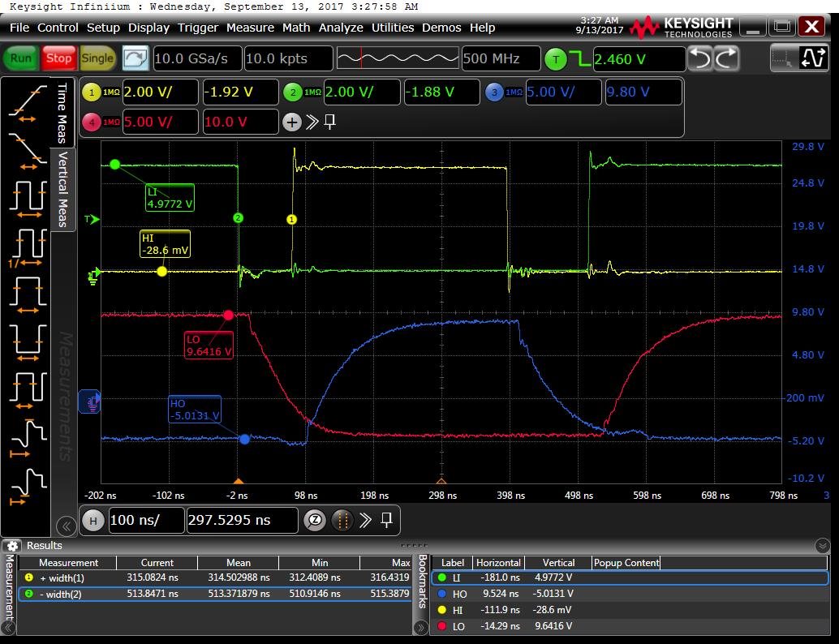Screen dimensions: 839x644
Task: Select the period measurement icon
Action: (28, 199)
